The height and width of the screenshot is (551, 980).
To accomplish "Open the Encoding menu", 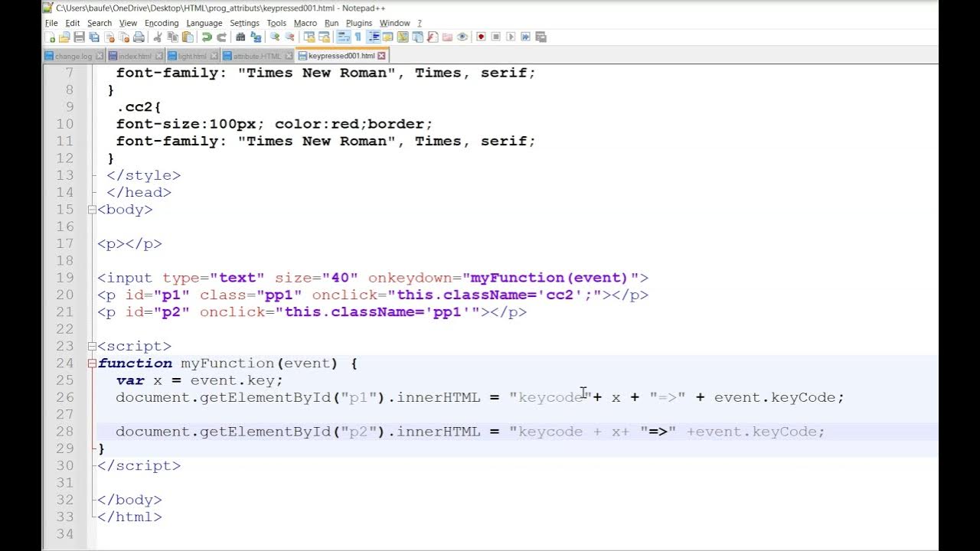I will tap(162, 23).
